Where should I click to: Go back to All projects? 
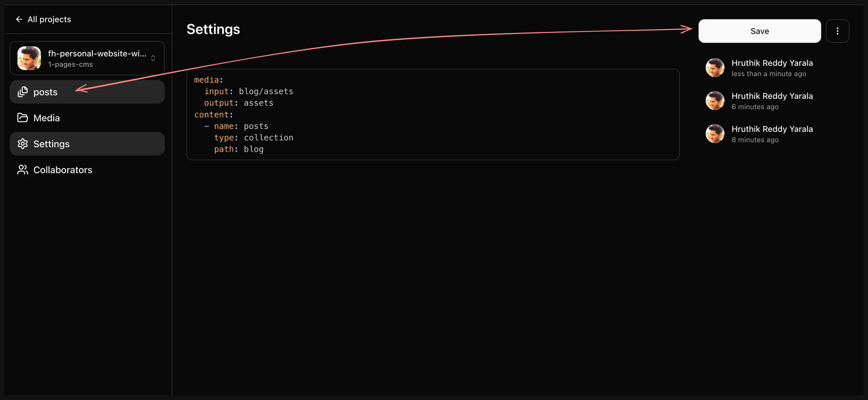(49, 19)
